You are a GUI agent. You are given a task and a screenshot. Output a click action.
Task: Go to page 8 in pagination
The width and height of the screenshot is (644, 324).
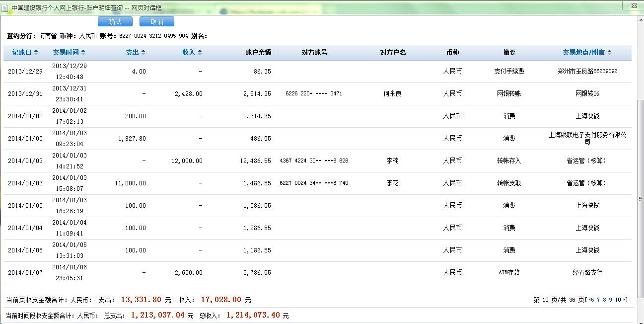[604, 300]
